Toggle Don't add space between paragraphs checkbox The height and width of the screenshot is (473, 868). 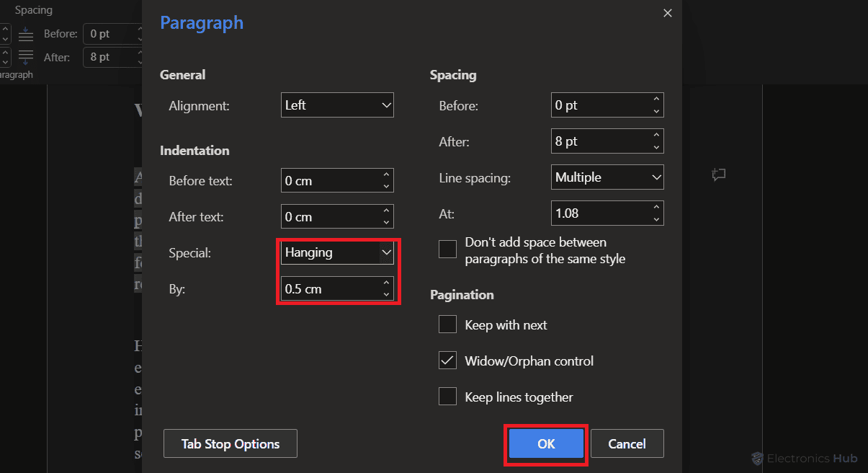[448, 249]
